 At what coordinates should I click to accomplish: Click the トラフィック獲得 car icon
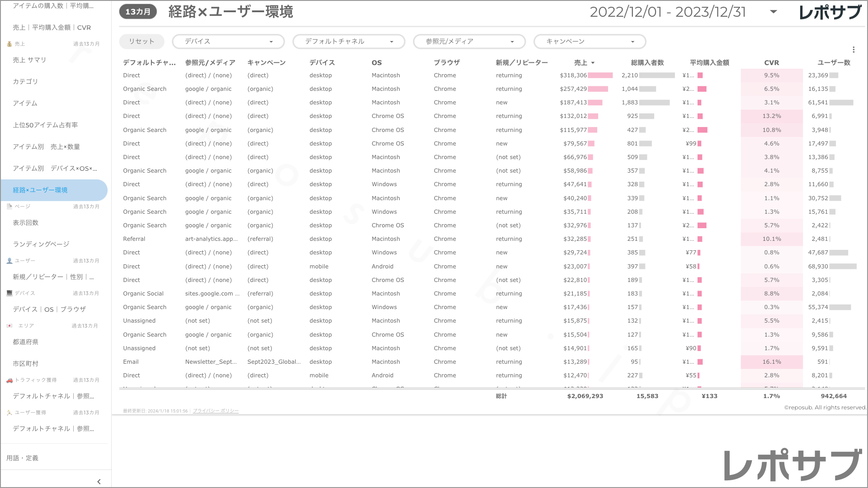9,380
